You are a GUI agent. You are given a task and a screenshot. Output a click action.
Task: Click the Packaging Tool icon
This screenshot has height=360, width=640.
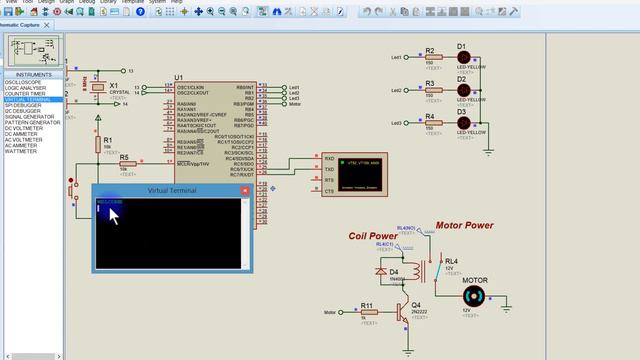pos(502,12)
